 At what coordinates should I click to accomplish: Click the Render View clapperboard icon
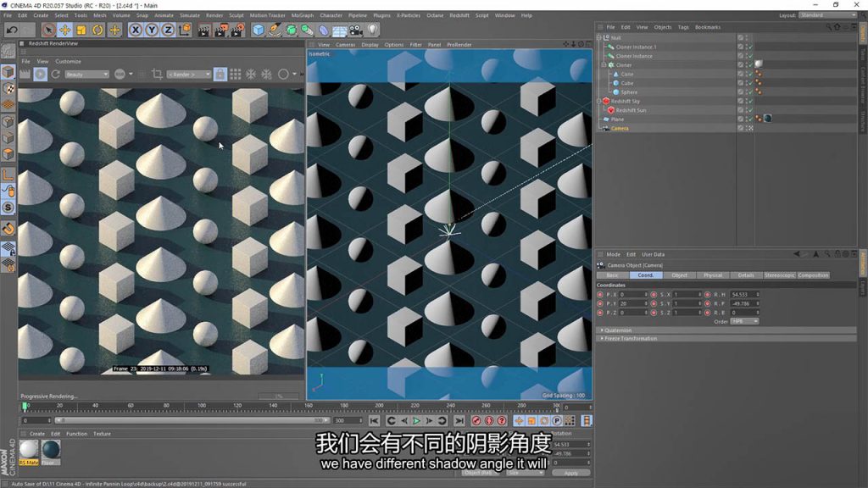click(x=203, y=30)
